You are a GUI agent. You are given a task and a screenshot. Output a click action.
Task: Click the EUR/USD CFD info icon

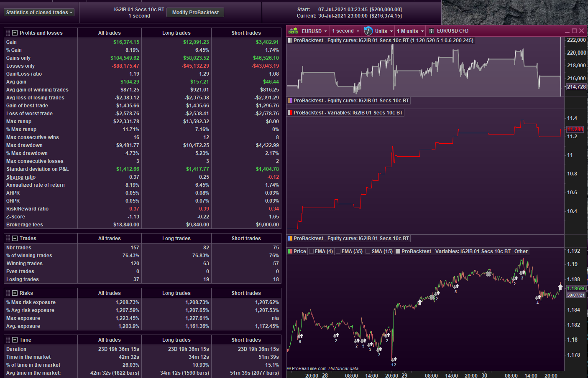tap(431, 31)
